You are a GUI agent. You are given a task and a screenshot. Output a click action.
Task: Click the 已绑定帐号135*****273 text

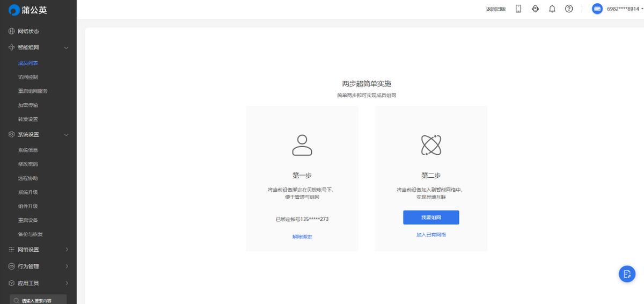click(x=302, y=219)
